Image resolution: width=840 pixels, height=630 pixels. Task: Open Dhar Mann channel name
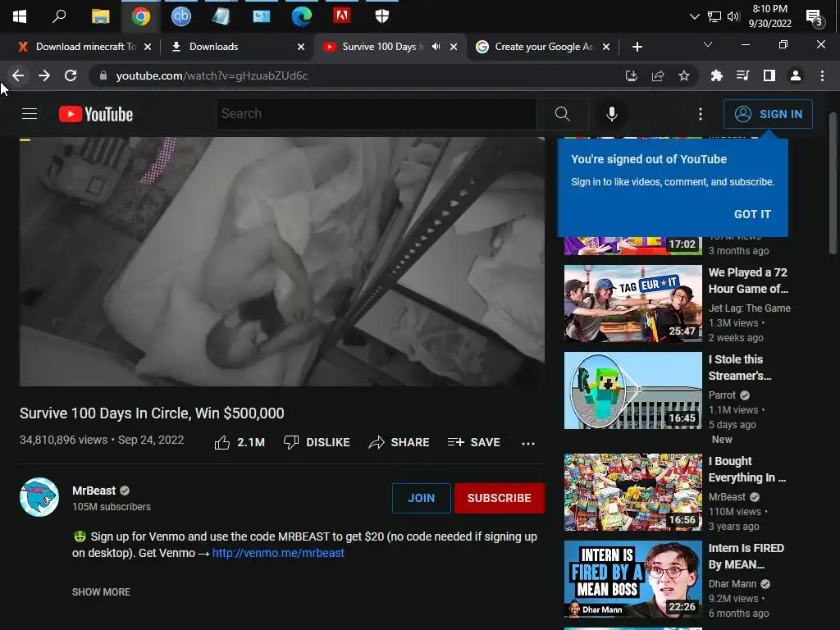(x=733, y=584)
